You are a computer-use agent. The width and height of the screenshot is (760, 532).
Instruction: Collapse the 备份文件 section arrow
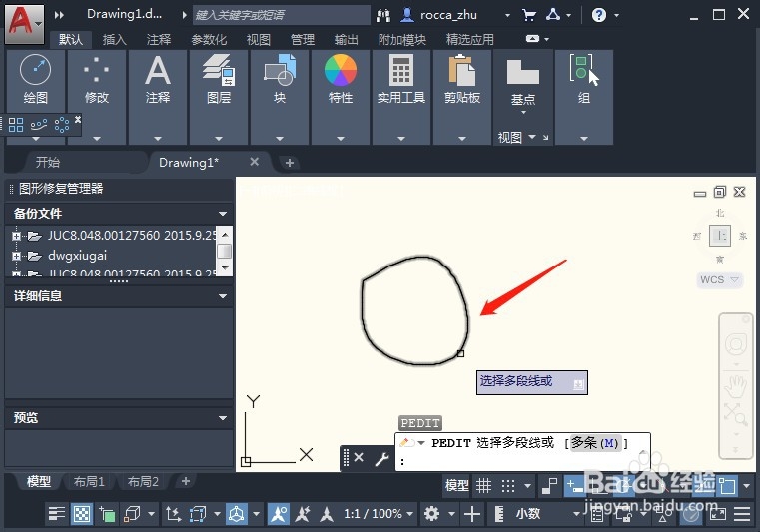pyautogui.click(x=223, y=214)
